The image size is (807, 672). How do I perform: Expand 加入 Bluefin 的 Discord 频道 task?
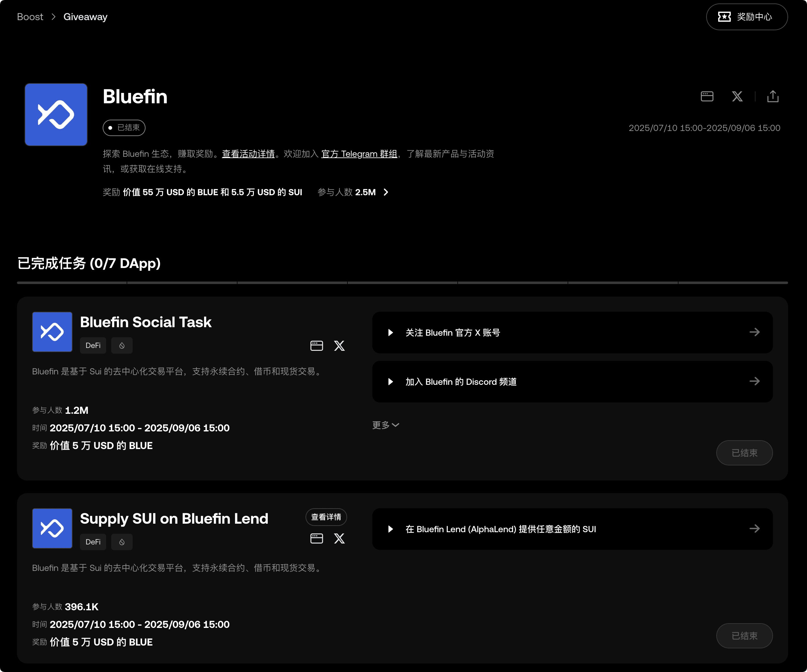click(391, 382)
